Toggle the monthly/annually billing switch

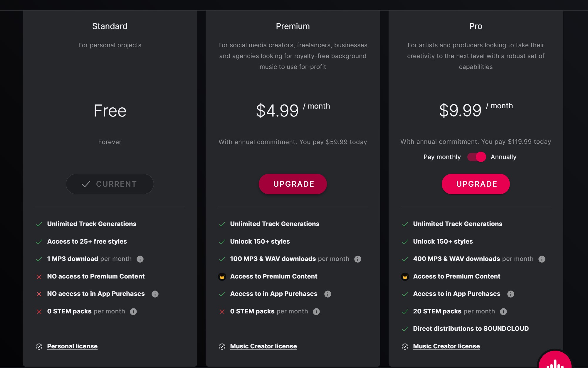tap(476, 157)
